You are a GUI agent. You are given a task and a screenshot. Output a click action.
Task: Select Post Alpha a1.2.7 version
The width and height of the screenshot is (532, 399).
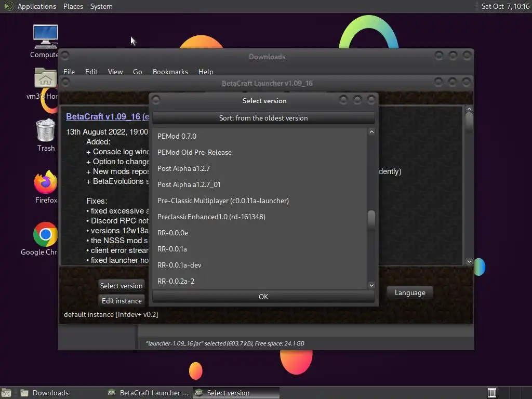point(260,168)
